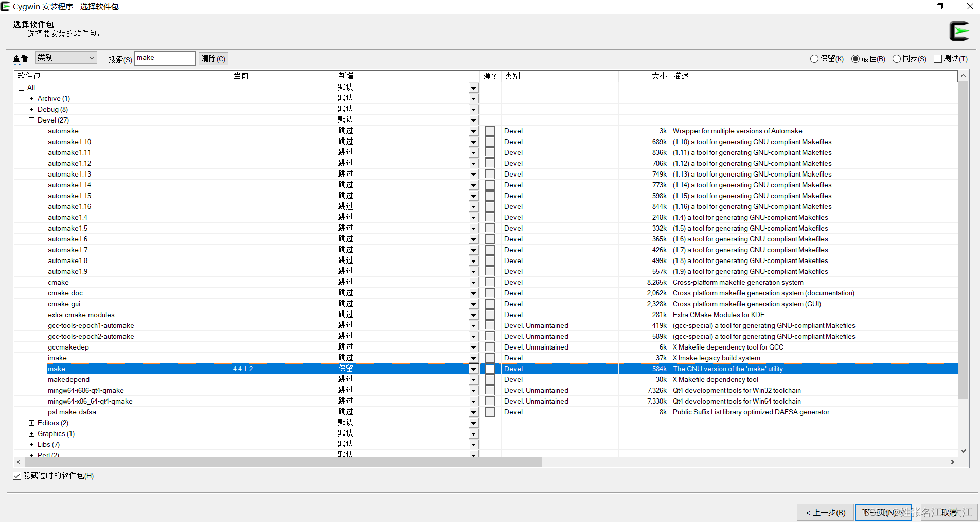The image size is (980, 522).
Task: Select the 保留(K) radio button
Action: coord(814,59)
